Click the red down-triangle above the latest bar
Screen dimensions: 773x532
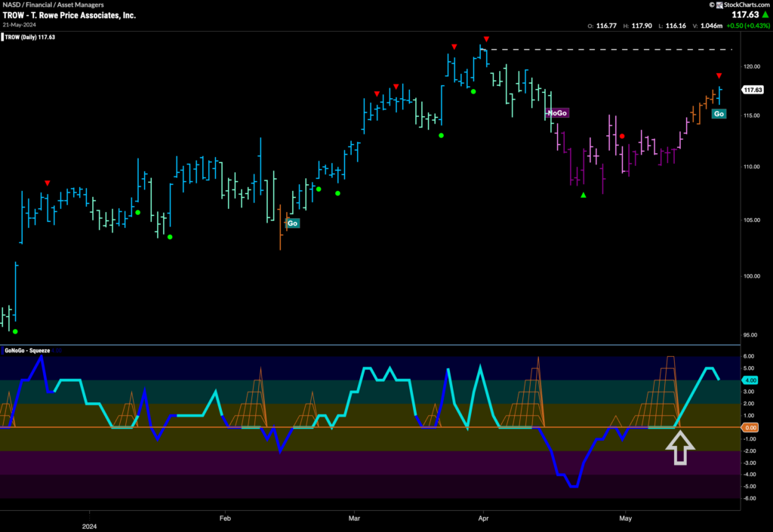pos(719,75)
